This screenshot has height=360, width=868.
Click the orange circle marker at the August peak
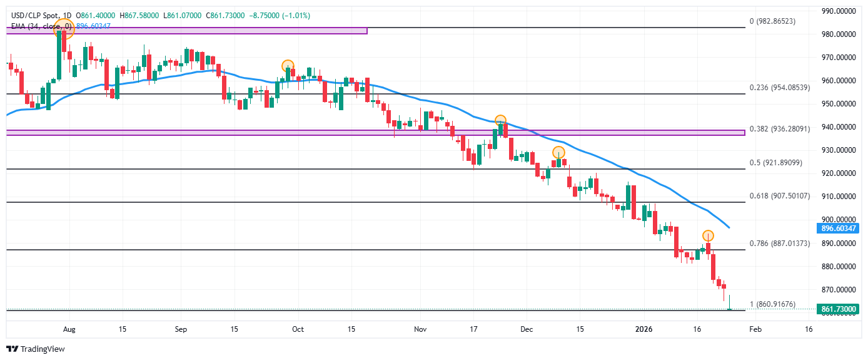click(64, 28)
